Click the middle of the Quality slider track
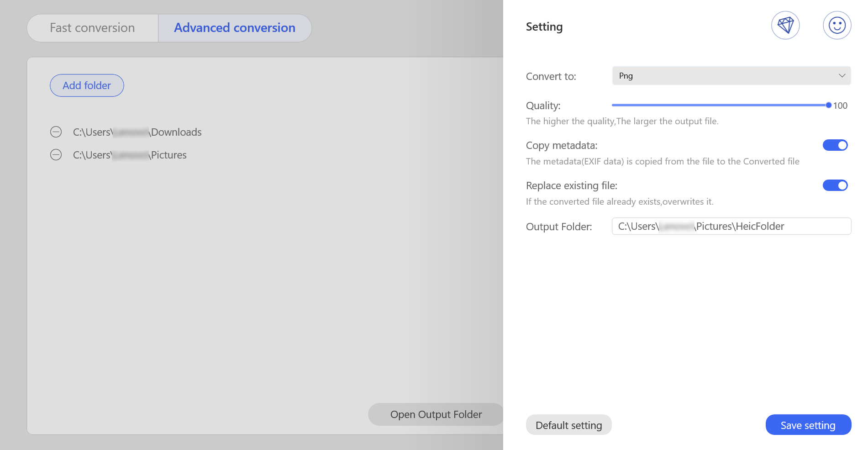 point(720,105)
